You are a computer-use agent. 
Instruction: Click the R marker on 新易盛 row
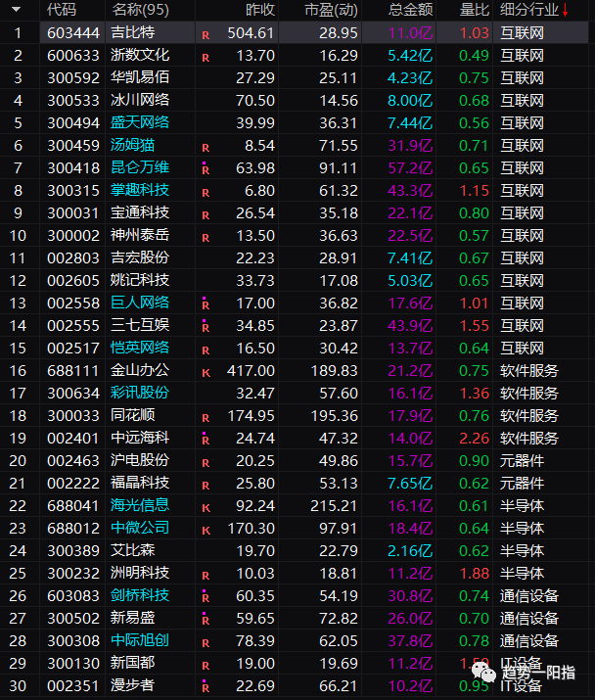206,619
